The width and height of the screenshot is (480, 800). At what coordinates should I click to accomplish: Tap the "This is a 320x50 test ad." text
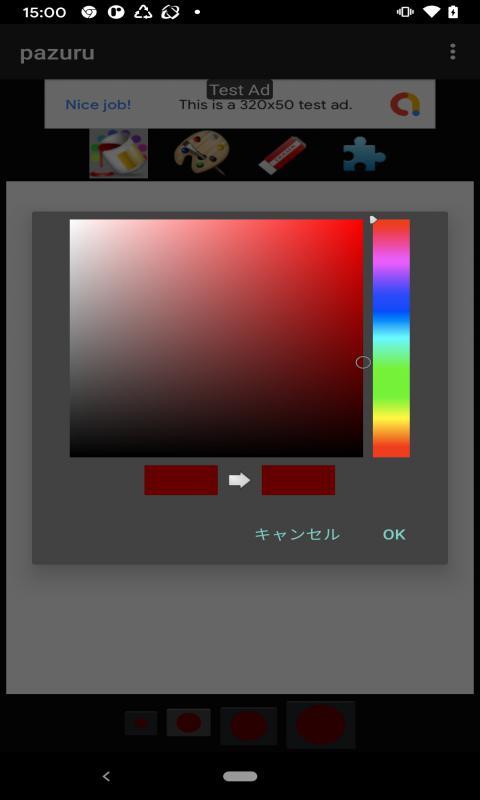[265, 105]
